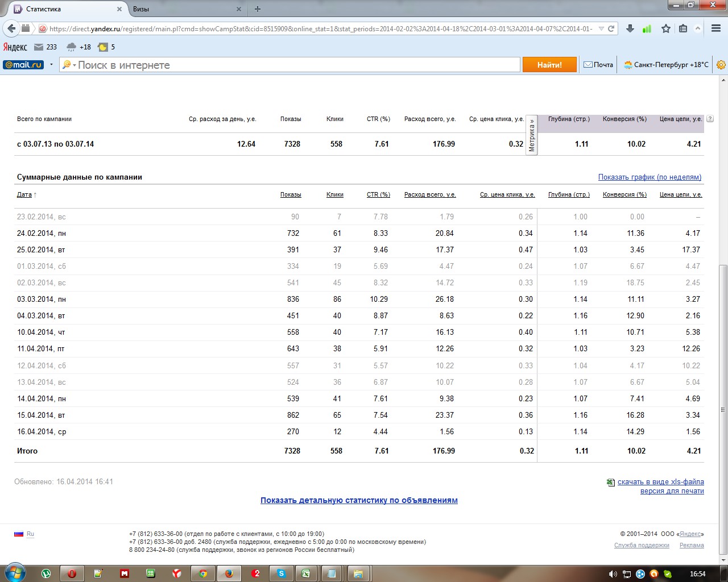Sort by Конверсия (%) column header

[624, 195]
